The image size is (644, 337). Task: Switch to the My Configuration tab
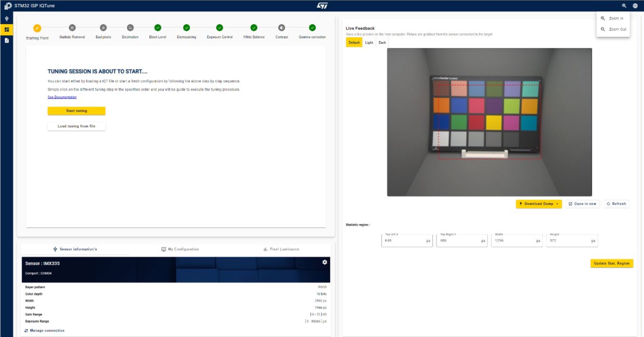tap(180, 249)
